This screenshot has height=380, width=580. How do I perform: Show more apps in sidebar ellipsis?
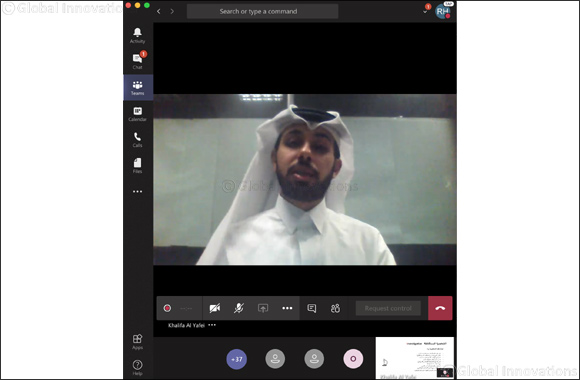tap(138, 191)
